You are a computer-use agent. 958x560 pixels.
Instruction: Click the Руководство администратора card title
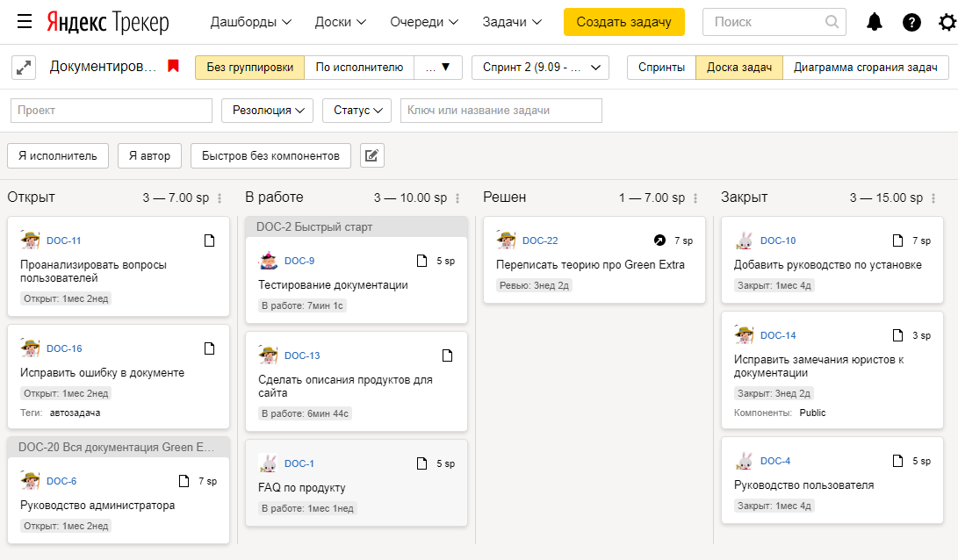(97, 506)
